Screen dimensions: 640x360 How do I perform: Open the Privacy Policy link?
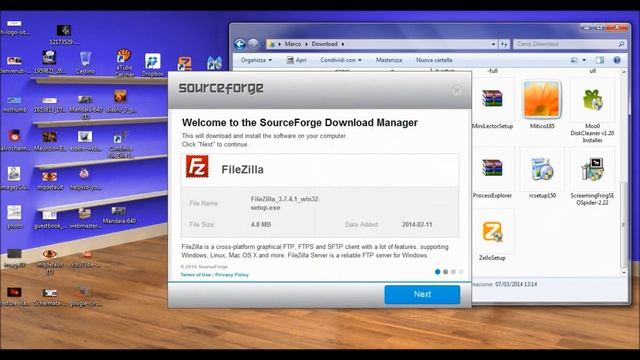coord(232,275)
